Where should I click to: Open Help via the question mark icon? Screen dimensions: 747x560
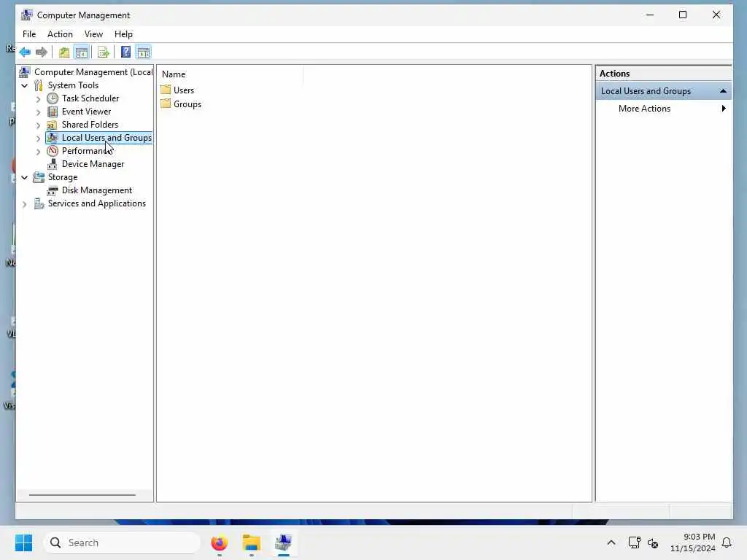(125, 52)
